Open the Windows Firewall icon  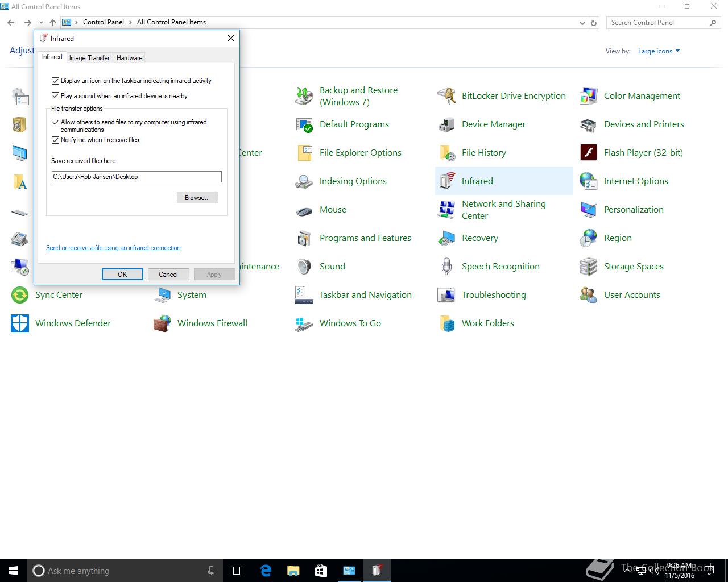pyautogui.click(x=162, y=323)
